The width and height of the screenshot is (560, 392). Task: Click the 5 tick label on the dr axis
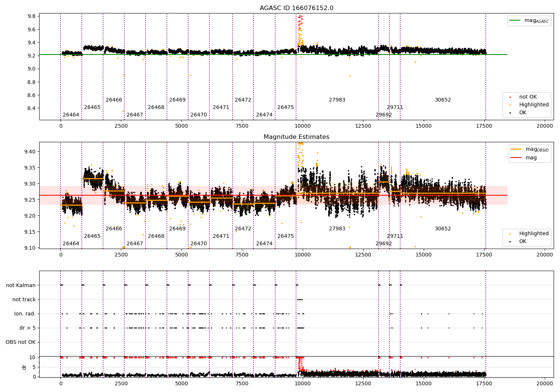pos(34,367)
